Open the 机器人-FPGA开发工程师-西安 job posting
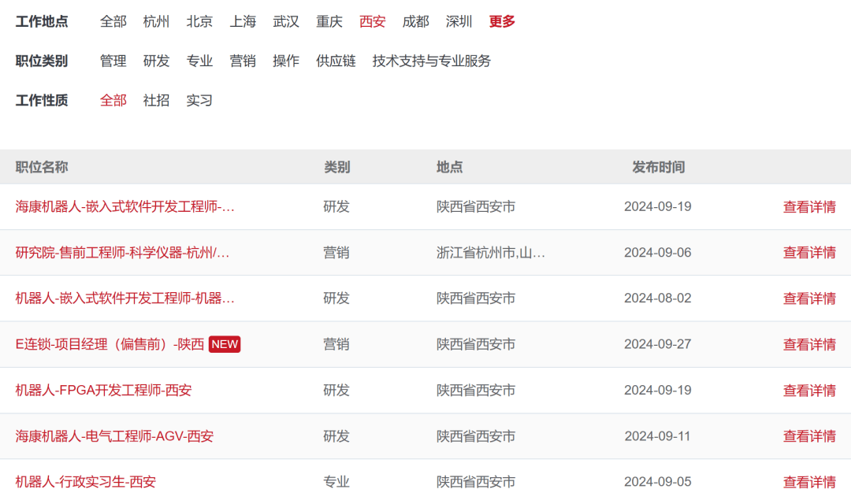Viewport: 851px width, 504px height. [104, 390]
